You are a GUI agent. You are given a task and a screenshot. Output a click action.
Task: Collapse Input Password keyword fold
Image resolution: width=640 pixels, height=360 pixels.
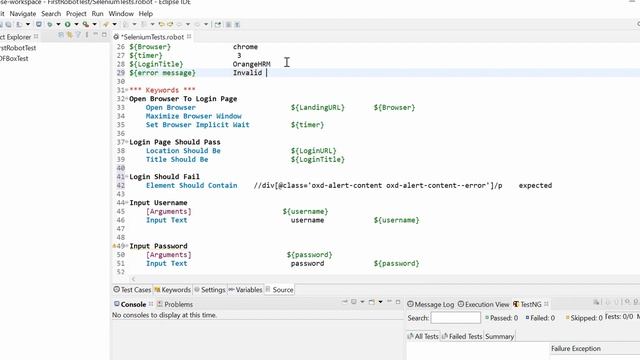127,246
